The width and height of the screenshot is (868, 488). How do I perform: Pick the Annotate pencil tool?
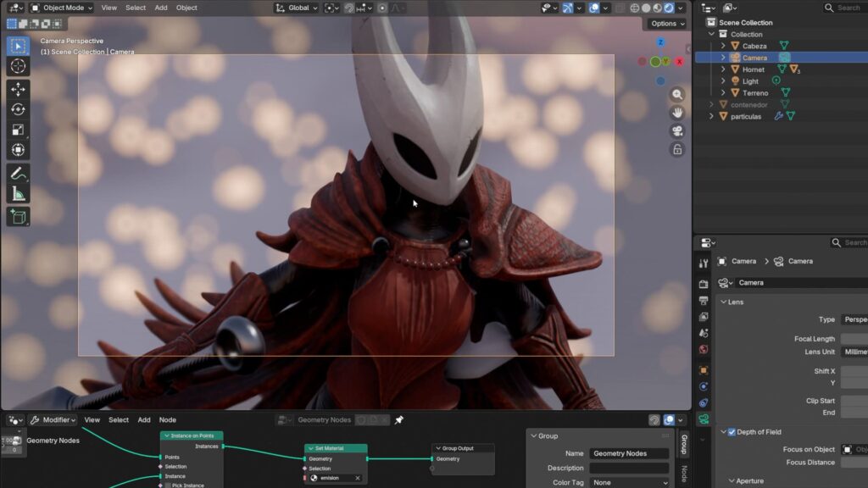point(18,173)
